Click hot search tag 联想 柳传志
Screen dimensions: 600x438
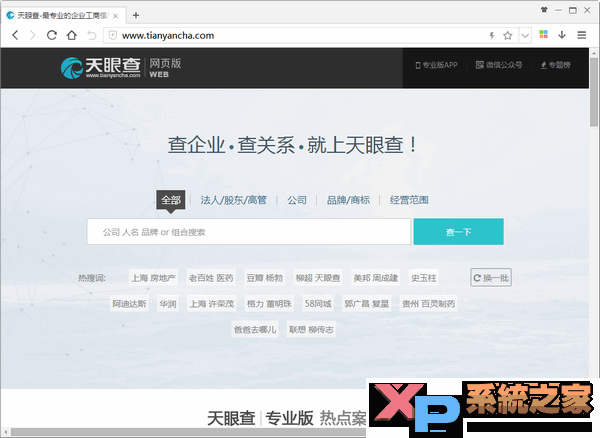tap(311, 329)
